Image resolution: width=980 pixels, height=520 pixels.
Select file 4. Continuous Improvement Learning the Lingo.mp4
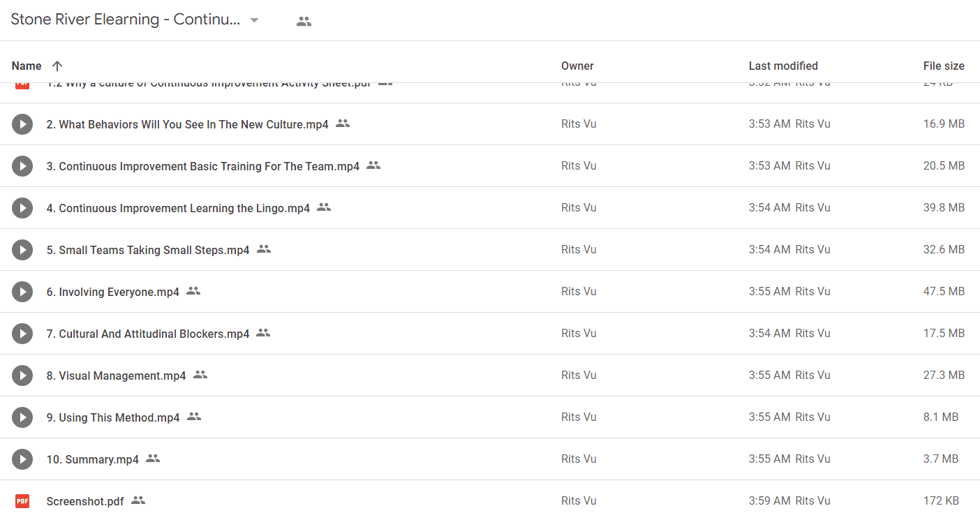pos(178,208)
